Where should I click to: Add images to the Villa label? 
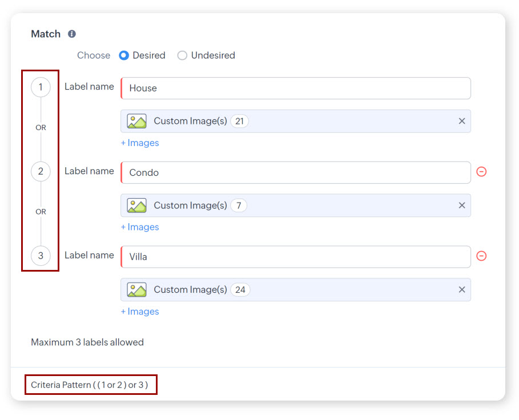(x=140, y=312)
